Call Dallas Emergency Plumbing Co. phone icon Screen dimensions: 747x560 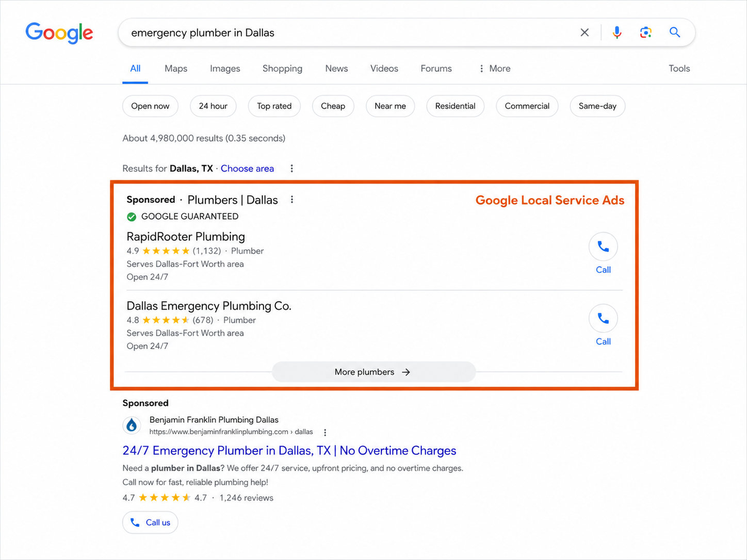tap(603, 319)
